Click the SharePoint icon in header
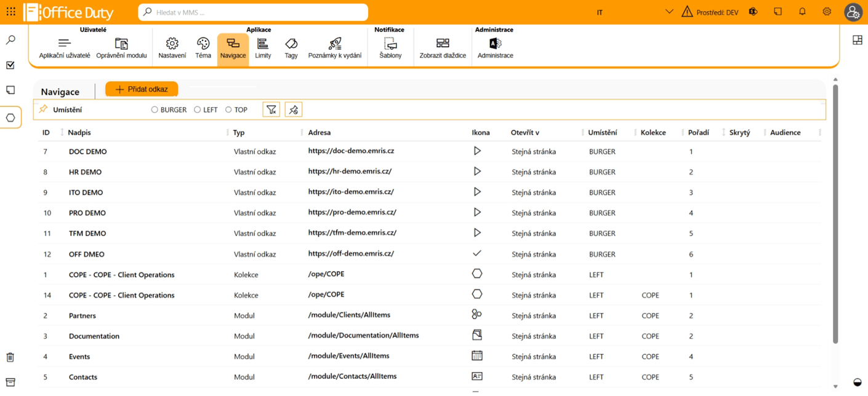 pyautogui.click(x=753, y=12)
